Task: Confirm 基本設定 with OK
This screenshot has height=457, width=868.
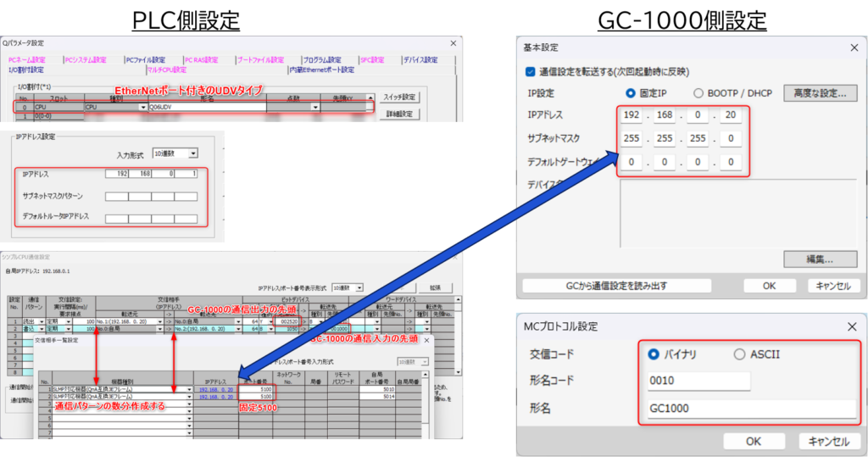Action: click(x=770, y=286)
